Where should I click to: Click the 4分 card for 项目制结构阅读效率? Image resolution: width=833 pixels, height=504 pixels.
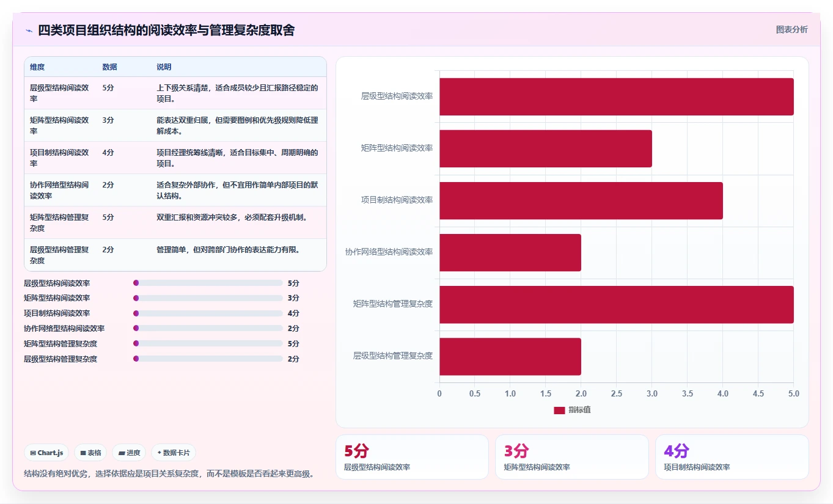[x=732, y=457]
